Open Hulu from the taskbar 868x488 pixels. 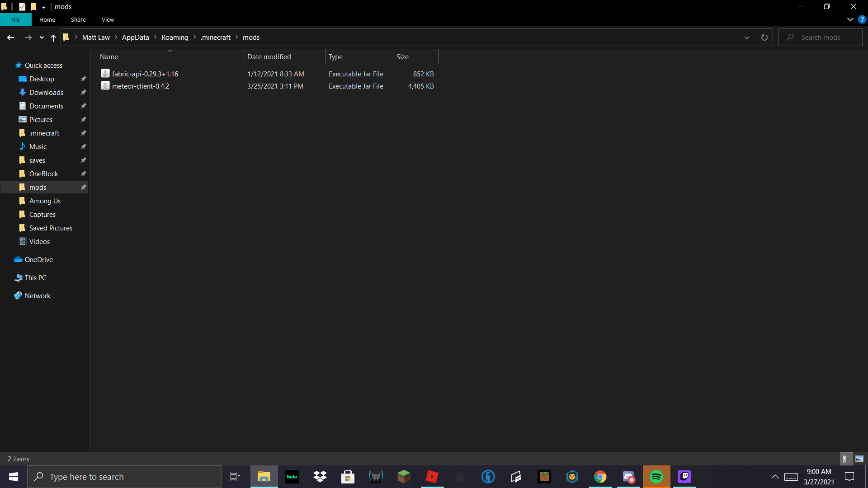pyautogui.click(x=292, y=476)
